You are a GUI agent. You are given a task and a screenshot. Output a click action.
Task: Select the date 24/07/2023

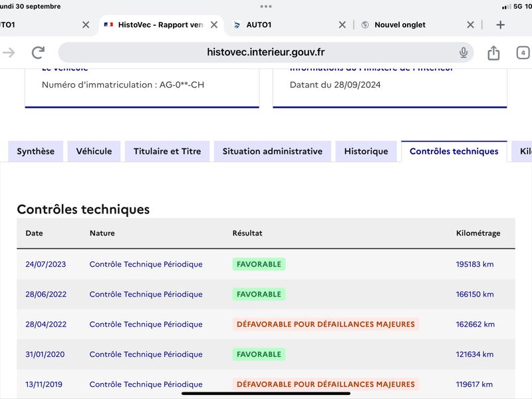(x=45, y=264)
